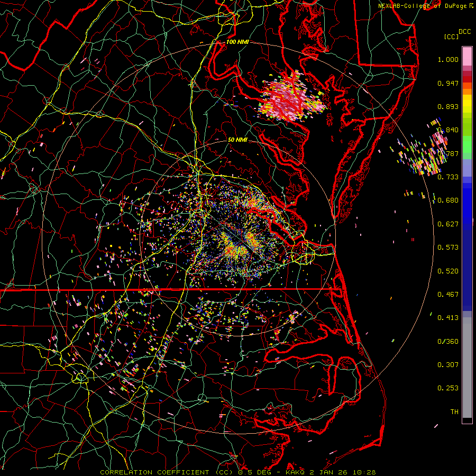
Task: Pick the red color bar segment
Action: coord(467,79)
